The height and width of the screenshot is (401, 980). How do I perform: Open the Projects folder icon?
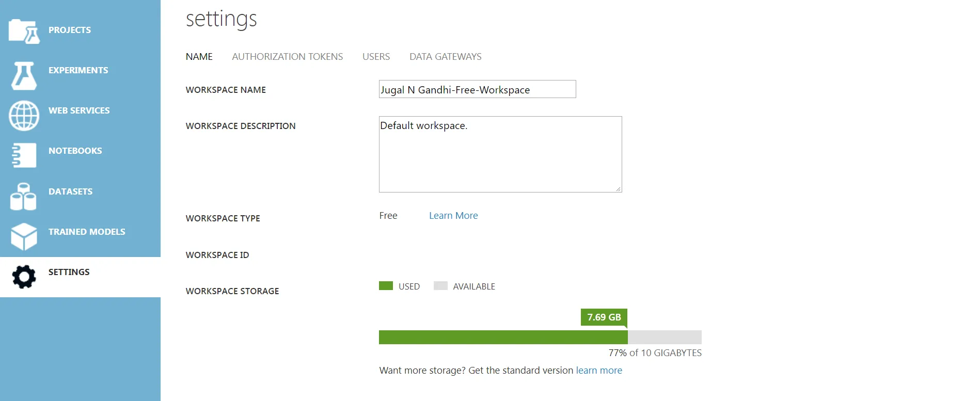pos(24,31)
